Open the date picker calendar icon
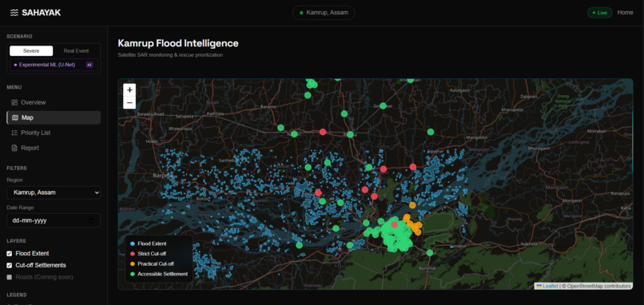644x305 pixels. (x=92, y=220)
